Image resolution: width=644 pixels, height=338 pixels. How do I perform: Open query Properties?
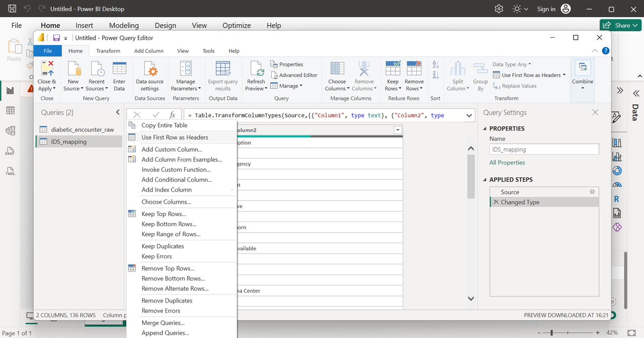coord(287,64)
